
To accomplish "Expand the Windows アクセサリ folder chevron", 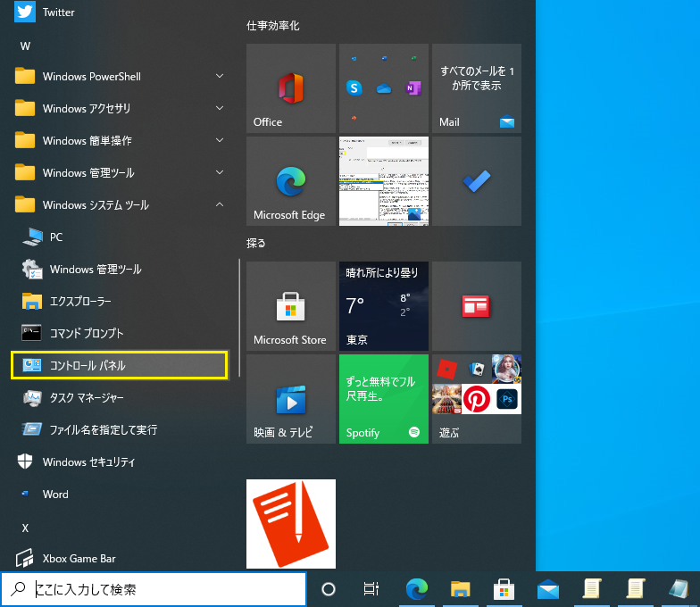I will [x=220, y=109].
